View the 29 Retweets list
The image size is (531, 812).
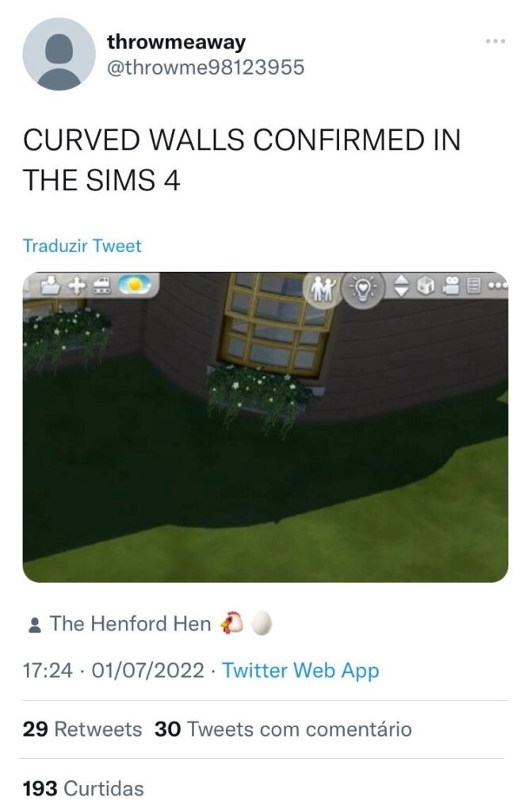82,730
